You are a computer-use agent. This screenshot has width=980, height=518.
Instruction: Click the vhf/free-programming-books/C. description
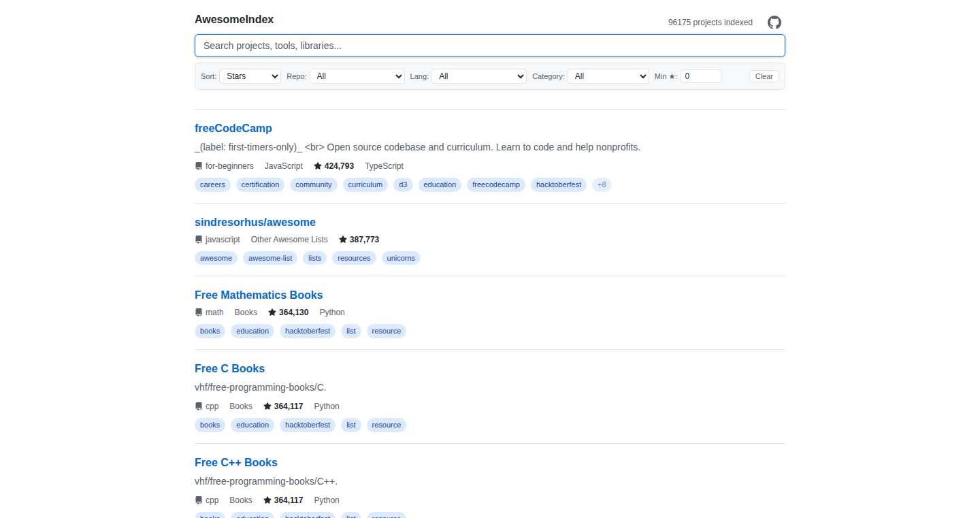(x=261, y=387)
